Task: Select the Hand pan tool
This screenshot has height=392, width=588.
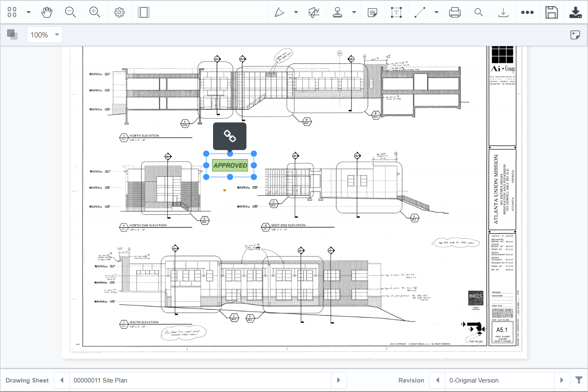Action: click(x=47, y=12)
